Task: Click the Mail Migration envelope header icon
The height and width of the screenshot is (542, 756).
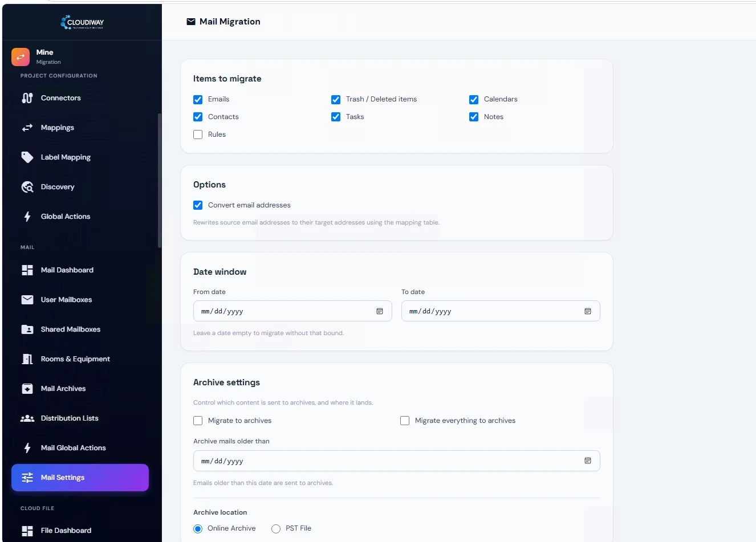Action: point(191,22)
